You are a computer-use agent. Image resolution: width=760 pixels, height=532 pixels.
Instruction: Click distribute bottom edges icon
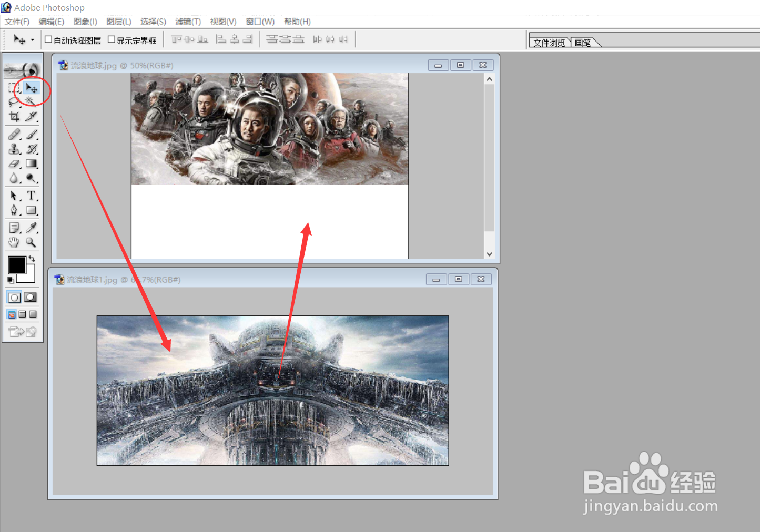298,39
